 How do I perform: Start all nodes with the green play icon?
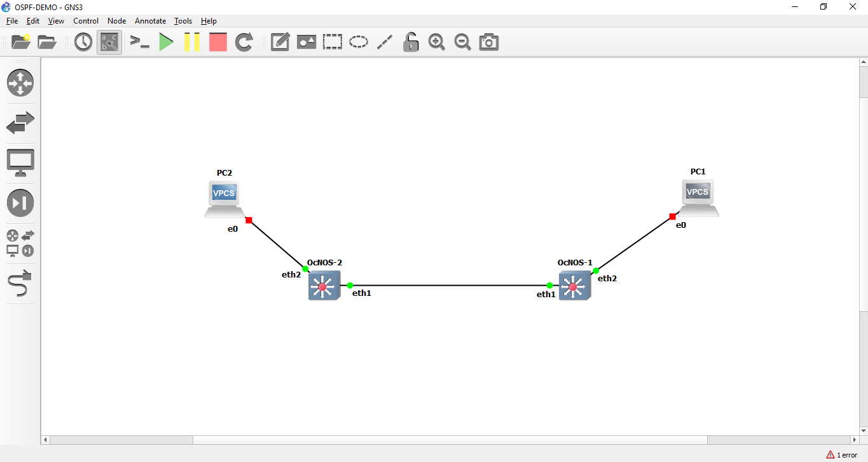[x=166, y=42]
